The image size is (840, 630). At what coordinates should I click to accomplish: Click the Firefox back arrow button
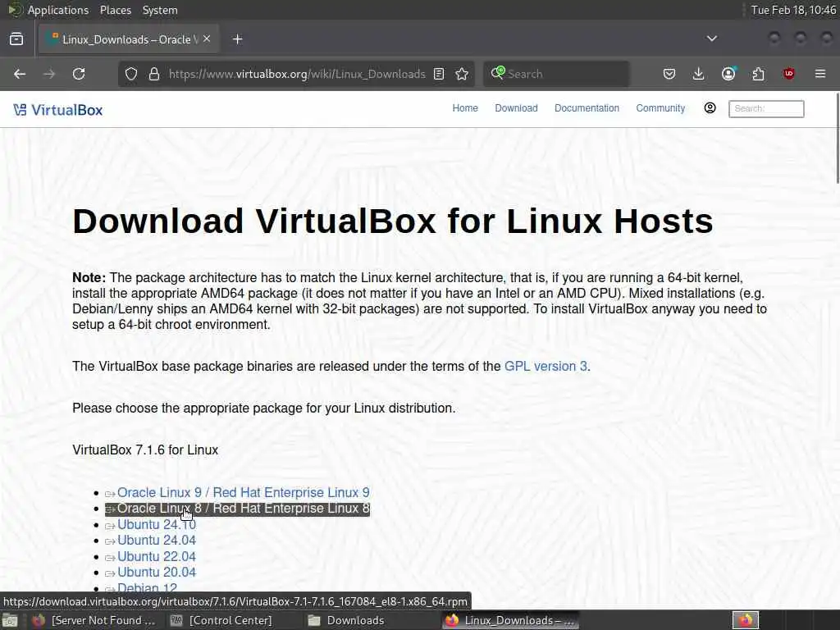coord(20,74)
